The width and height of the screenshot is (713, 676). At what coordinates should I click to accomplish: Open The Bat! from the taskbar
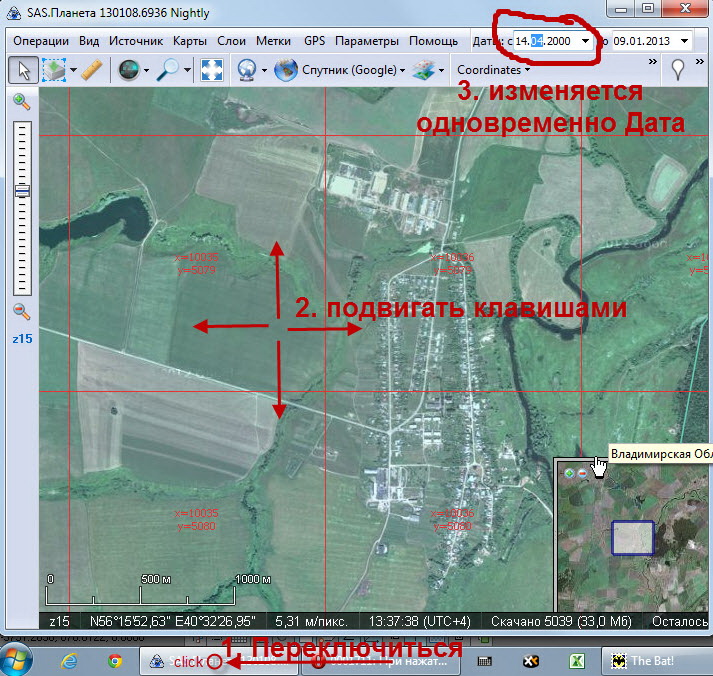point(650,661)
